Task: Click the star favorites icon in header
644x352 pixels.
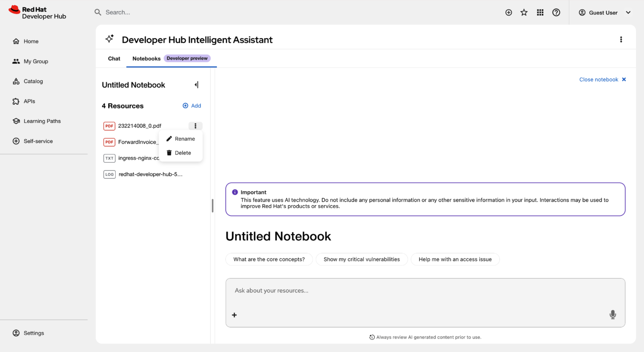Action: [x=524, y=12]
